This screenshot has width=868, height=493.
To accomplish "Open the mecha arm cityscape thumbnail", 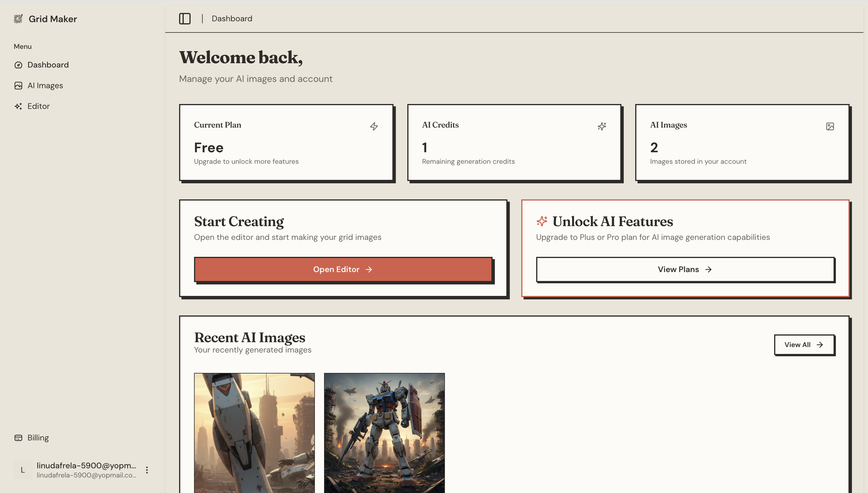I will point(254,434).
